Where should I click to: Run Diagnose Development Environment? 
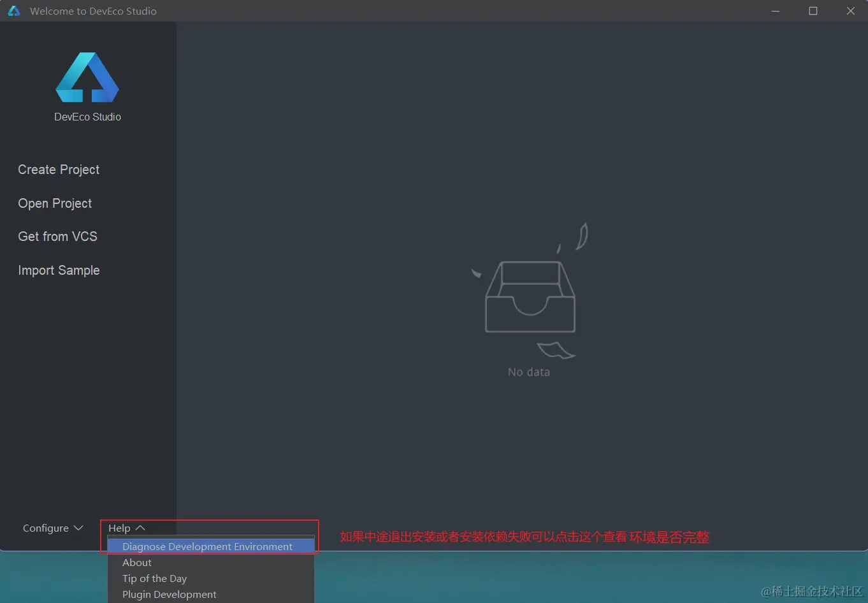tap(211, 546)
